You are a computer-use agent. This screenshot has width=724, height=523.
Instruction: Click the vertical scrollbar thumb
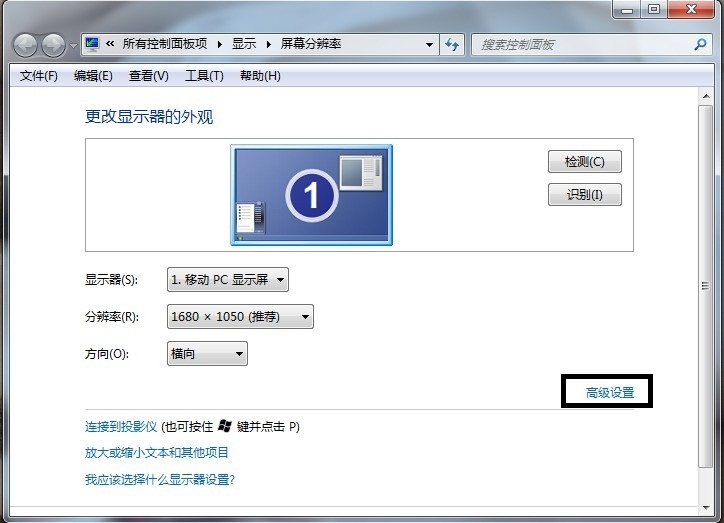coord(706,286)
